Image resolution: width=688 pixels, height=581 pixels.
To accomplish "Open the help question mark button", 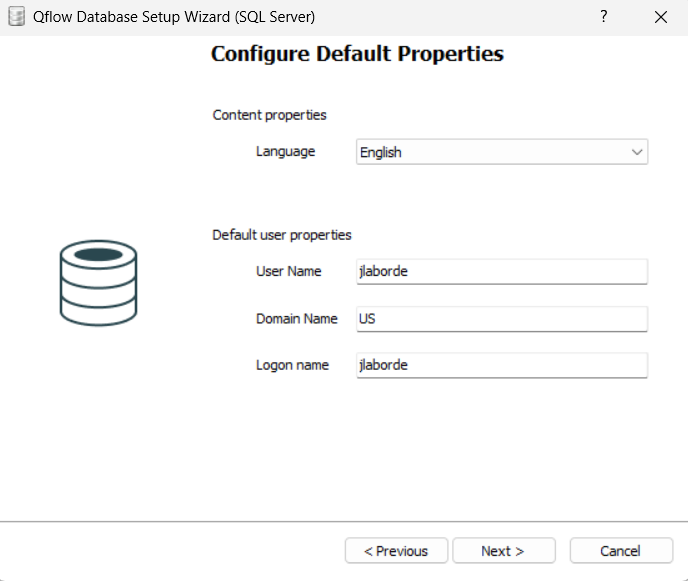I will 604,17.
